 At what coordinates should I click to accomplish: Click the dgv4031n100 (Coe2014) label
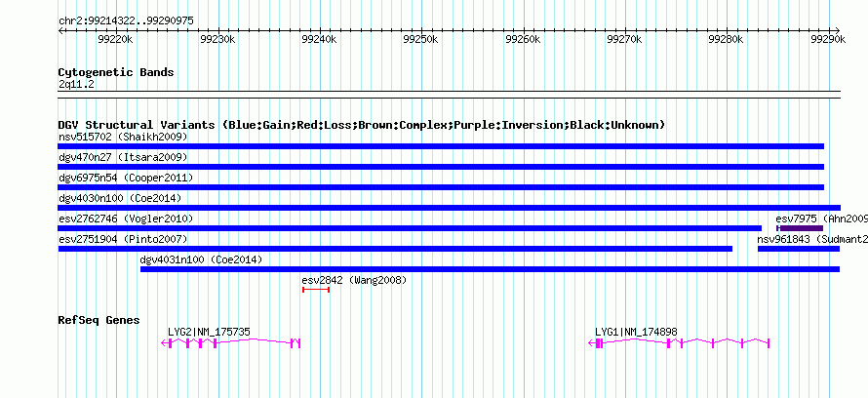(201, 259)
